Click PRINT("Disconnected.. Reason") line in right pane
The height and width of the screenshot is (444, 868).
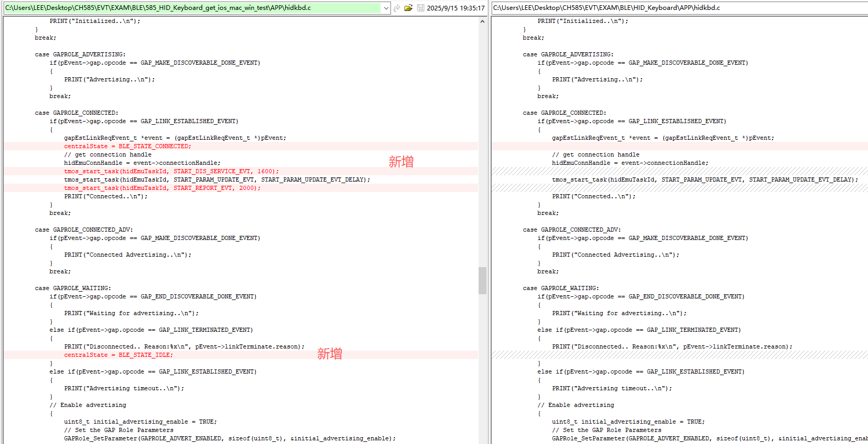tap(672, 346)
